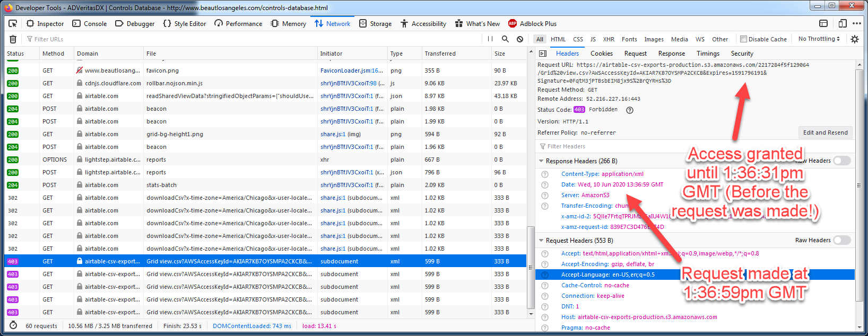Select the favicon.png request row
This screenshot has height=336, width=868.
(265, 70)
